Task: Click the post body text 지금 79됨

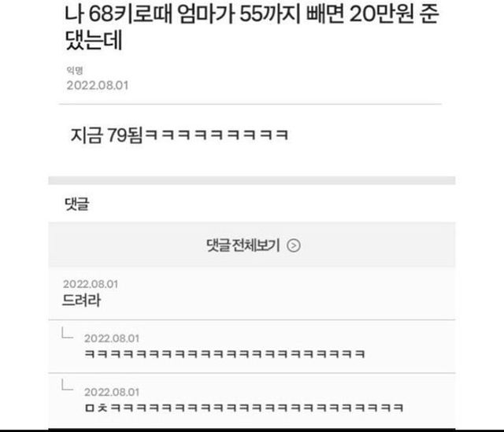Action: pos(106,135)
